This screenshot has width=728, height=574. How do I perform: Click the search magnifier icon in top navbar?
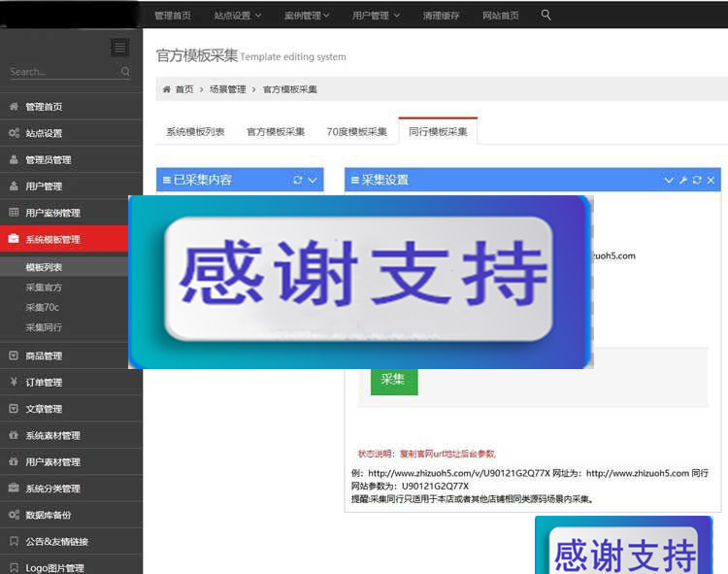pyautogui.click(x=546, y=15)
